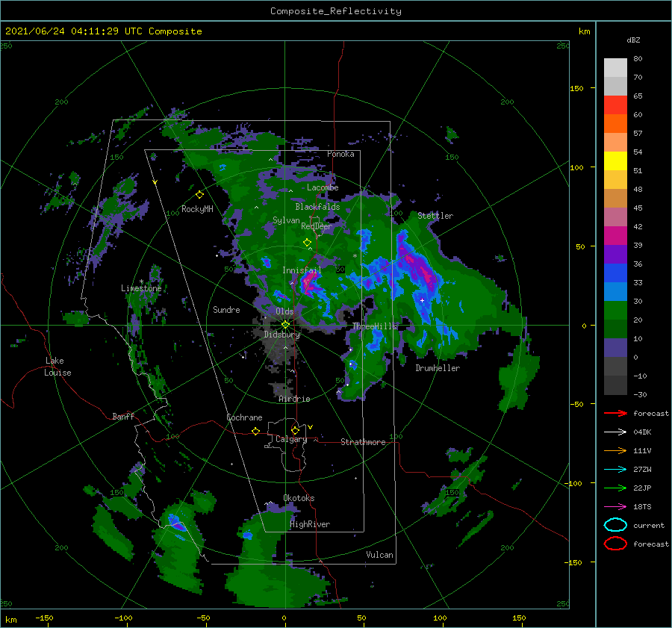
Task: Click the magenta 18TS arrow legend icon
Action: 615,507
